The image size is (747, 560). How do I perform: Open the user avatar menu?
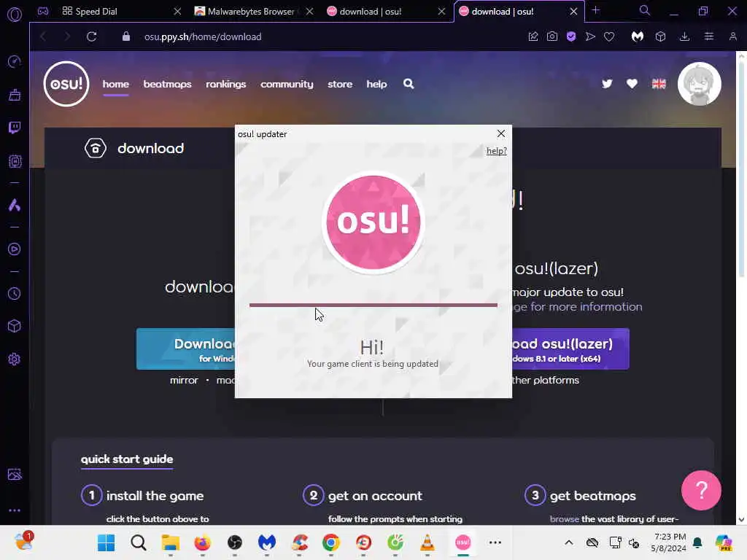click(699, 84)
